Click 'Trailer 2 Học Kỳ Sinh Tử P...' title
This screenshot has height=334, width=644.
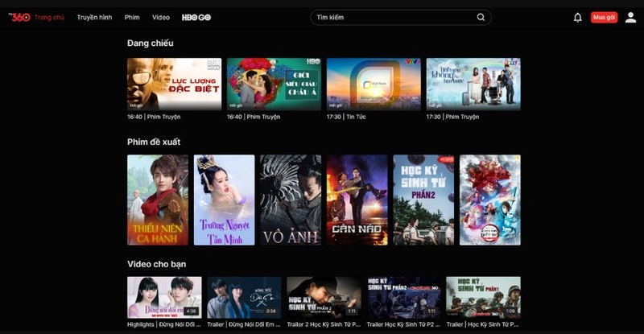click(x=324, y=324)
